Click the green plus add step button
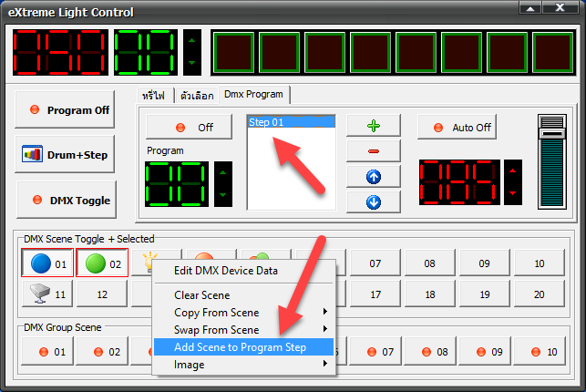The width and height of the screenshot is (586, 392). pos(374,126)
